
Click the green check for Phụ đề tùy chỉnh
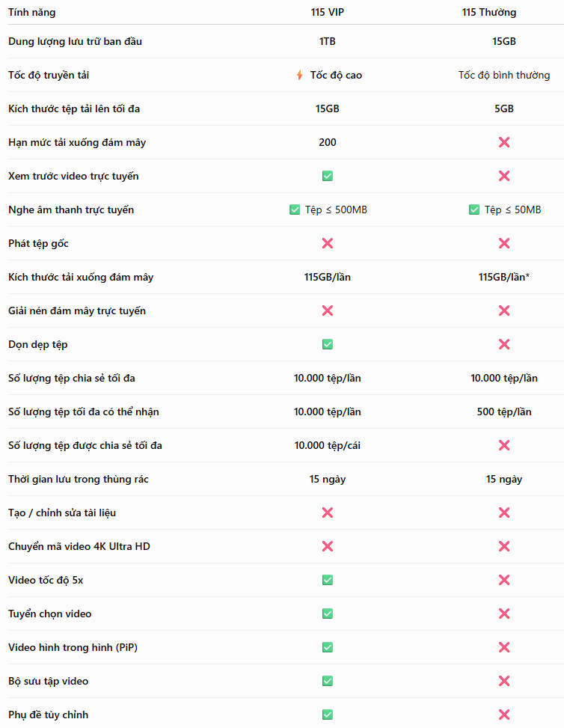click(x=328, y=715)
